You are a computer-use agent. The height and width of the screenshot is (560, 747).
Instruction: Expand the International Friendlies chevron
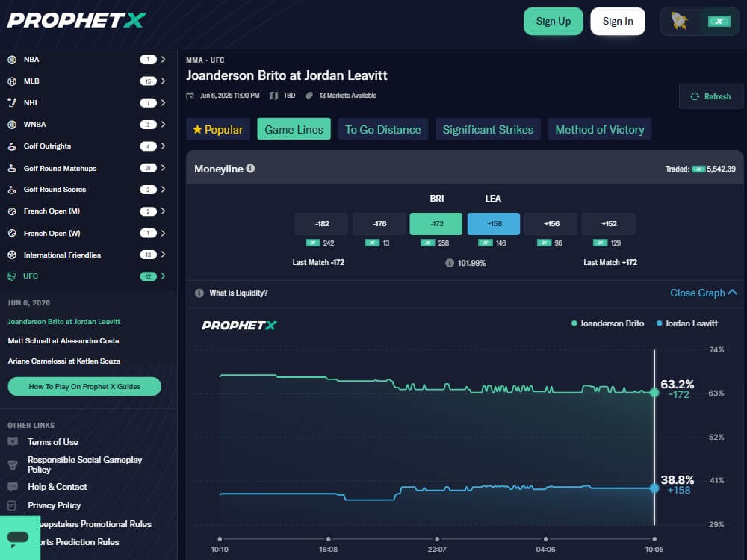[163, 255]
